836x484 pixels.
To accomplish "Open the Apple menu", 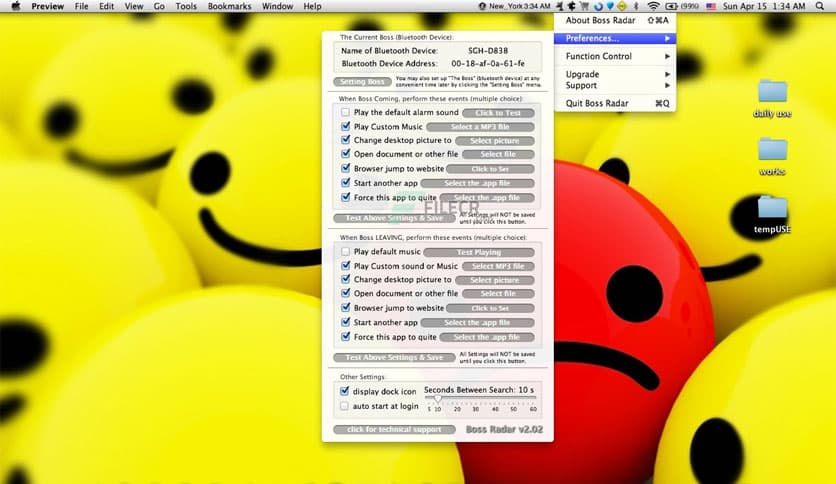I will 15,6.
